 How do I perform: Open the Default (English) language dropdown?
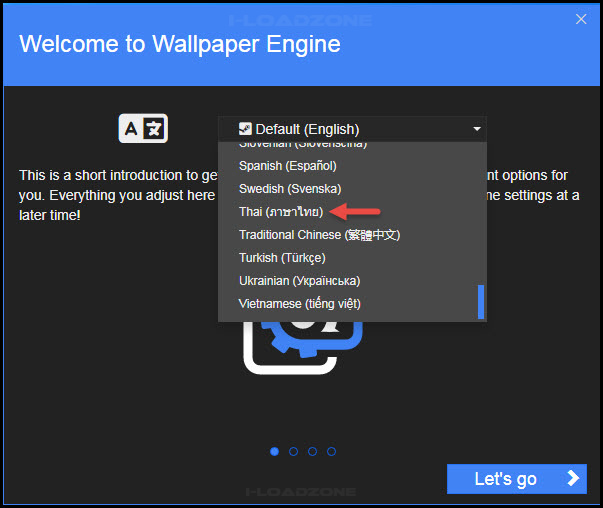[x=352, y=129]
